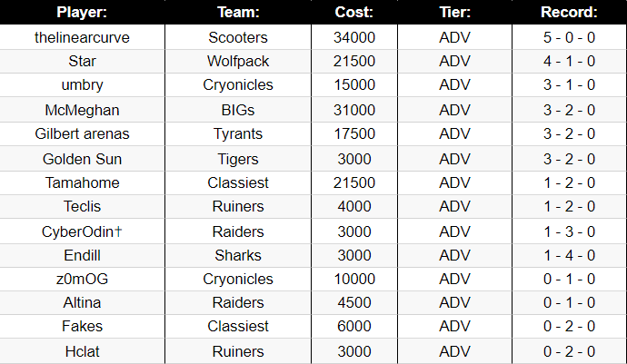Select Golden Sun's record 3 - 2 - 0

click(570, 159)
